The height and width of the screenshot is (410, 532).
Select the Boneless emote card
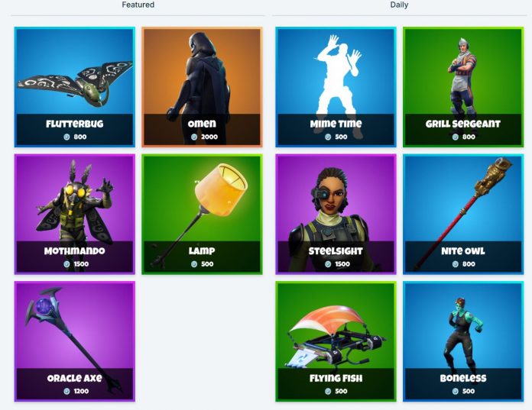[x=463, y=341]
